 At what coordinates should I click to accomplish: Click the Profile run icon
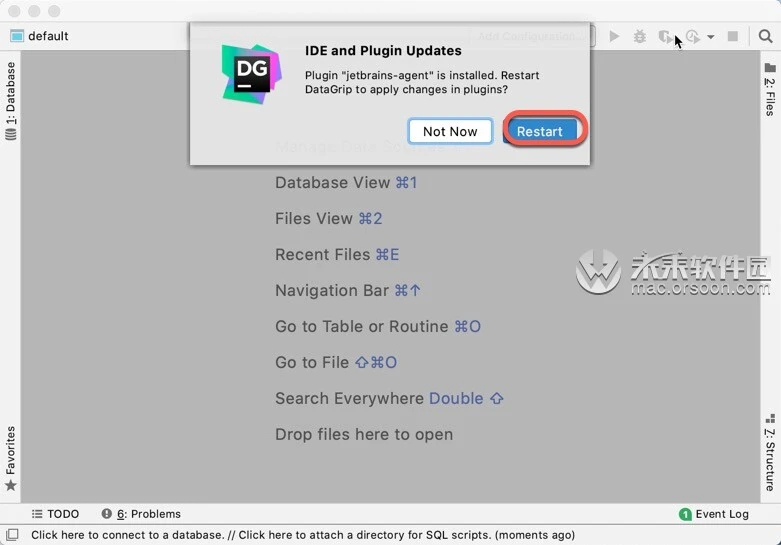[692, 36]
